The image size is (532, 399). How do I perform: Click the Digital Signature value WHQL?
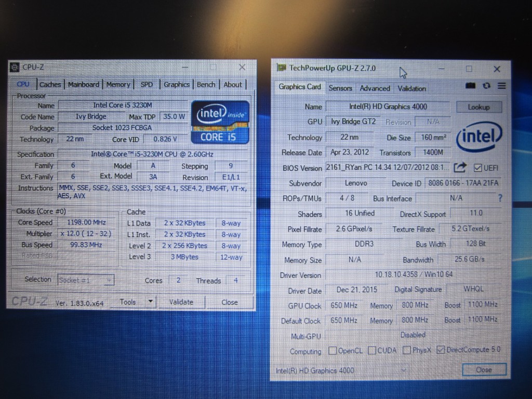[x=474, y=289]
